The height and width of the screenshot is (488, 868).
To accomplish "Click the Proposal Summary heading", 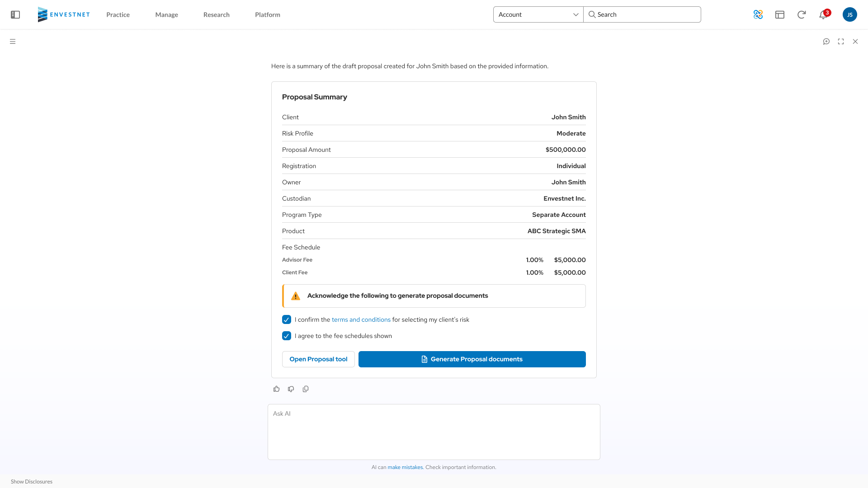I will click(x=315, y=97).
